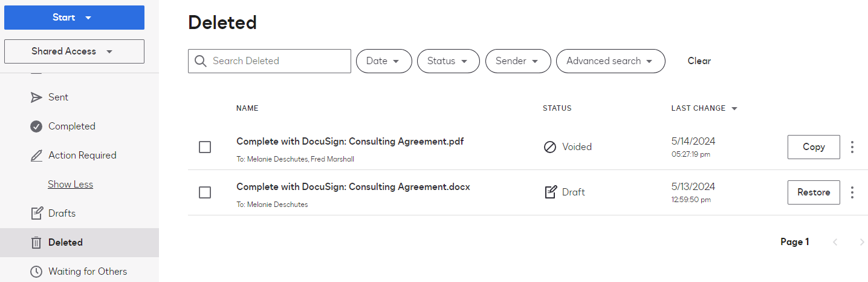Viewport: 868px width, 282px height.
Task: Restore the Consulting Agreement.docx draft
Action: click(813, 192)
